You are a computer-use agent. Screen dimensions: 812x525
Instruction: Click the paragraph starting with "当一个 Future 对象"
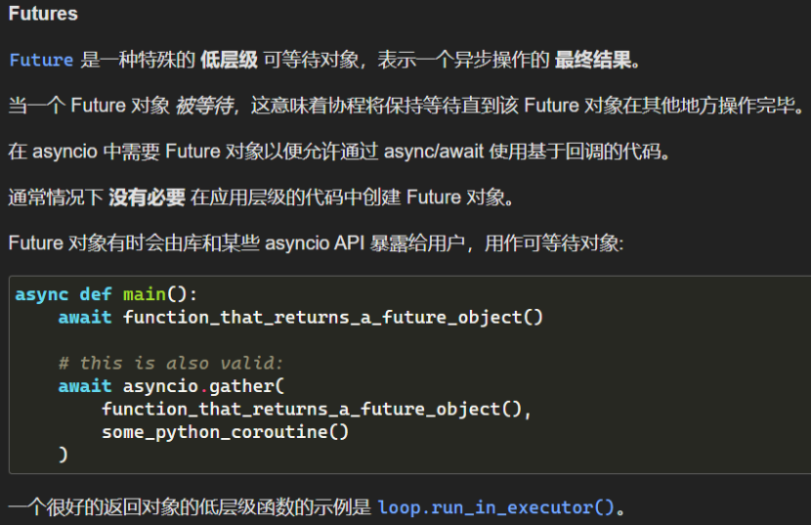coord(406,106)
